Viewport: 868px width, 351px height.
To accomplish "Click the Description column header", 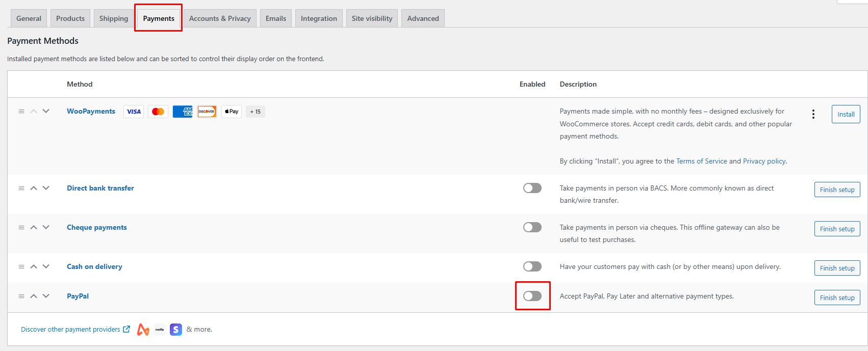I will [x=578, y=84].
